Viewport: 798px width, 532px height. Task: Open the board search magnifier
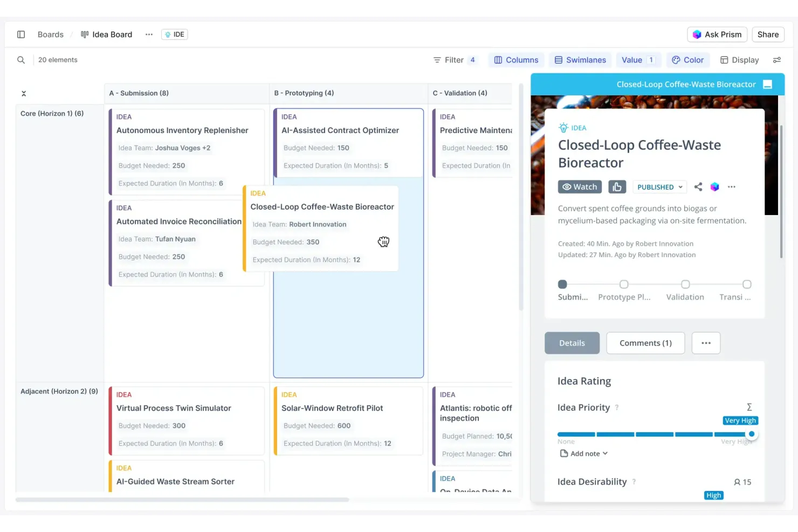pyautogui.click(x=21, y=60)
